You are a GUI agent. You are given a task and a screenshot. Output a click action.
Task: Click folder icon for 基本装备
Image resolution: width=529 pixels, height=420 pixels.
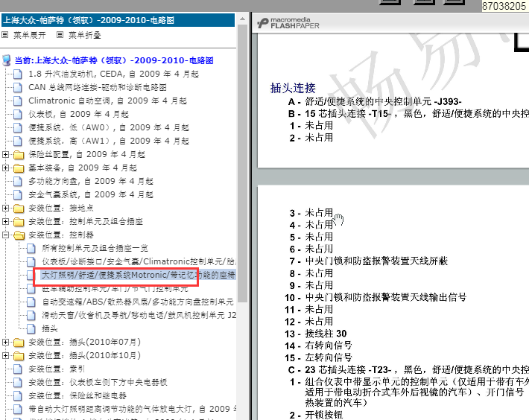click(x=19, y=168)
